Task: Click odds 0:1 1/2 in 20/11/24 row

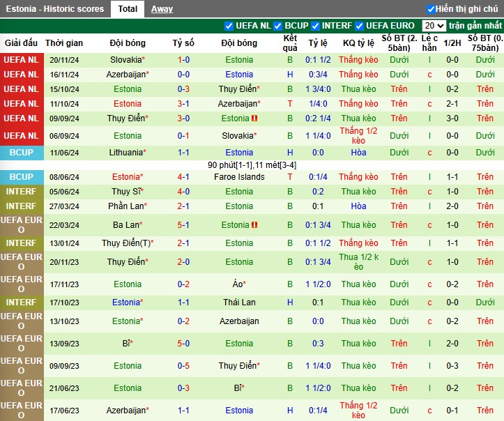Action: point(318,60)
